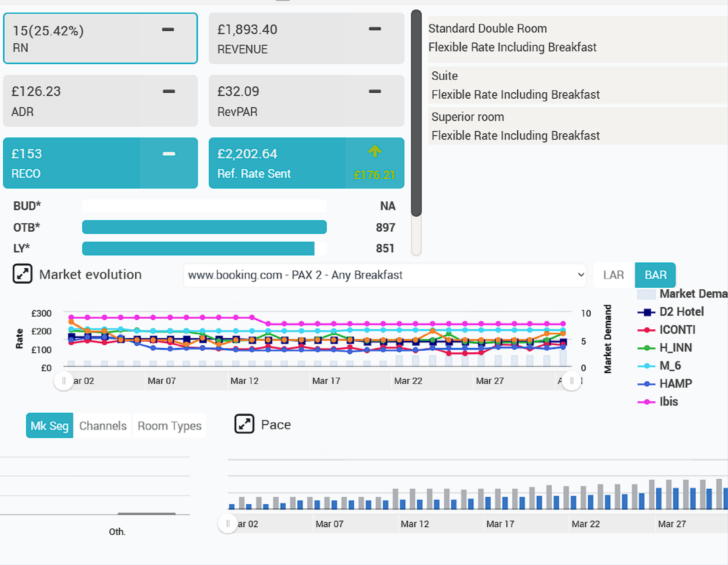This screenshot has height=565, width=728.
Task: Click the minus icon on the ADR card
Action: [169, 91]
